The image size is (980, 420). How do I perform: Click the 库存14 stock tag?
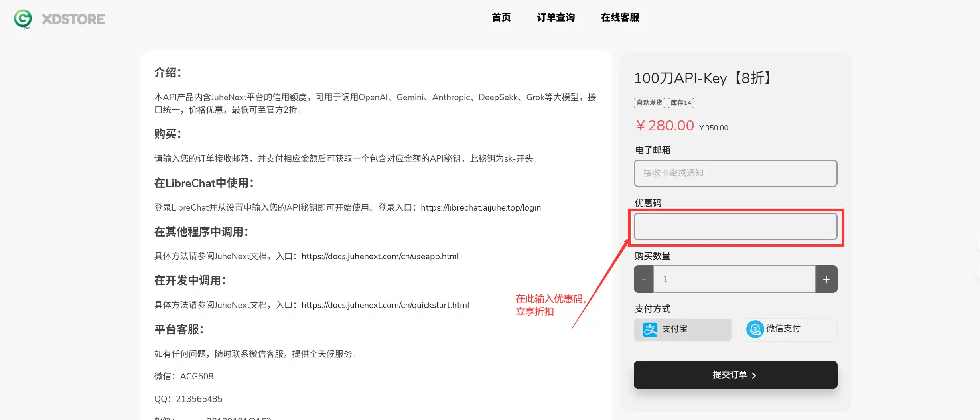[x=681, y=103]
